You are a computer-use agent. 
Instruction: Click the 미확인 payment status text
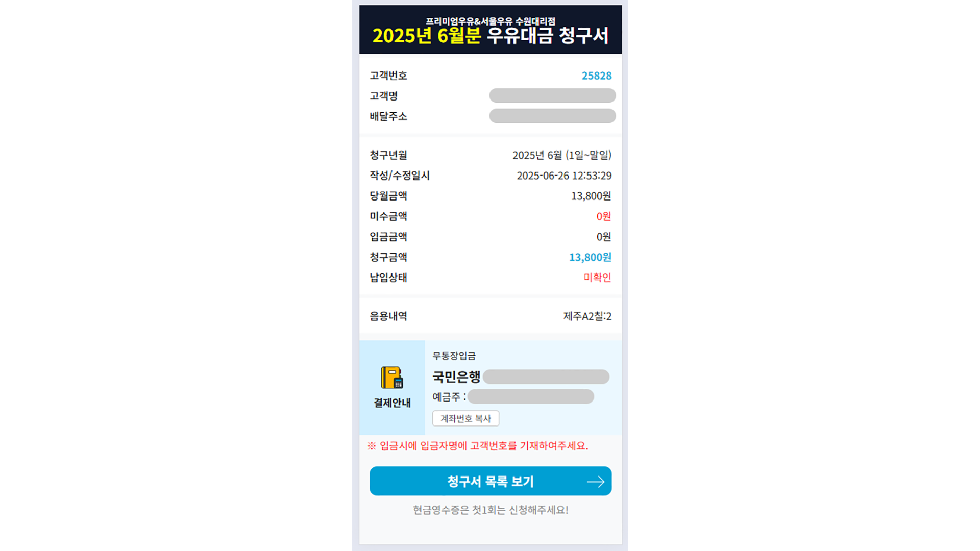coord(598,278)
